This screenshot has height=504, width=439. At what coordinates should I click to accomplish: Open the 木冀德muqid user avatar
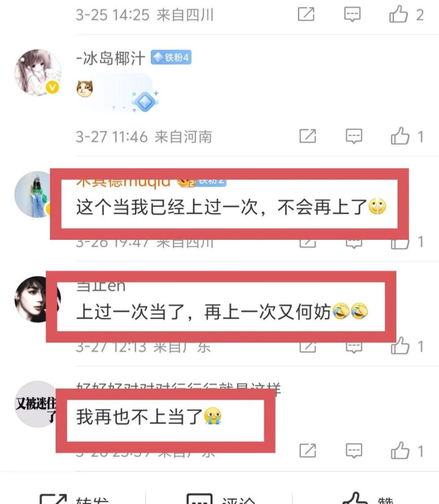(32, 194)
